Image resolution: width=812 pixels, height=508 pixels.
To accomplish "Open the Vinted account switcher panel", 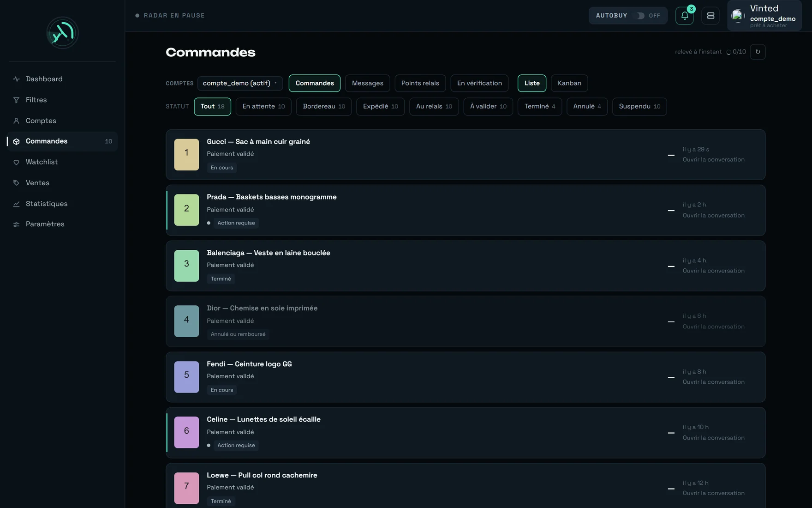I will coord(764,16).
